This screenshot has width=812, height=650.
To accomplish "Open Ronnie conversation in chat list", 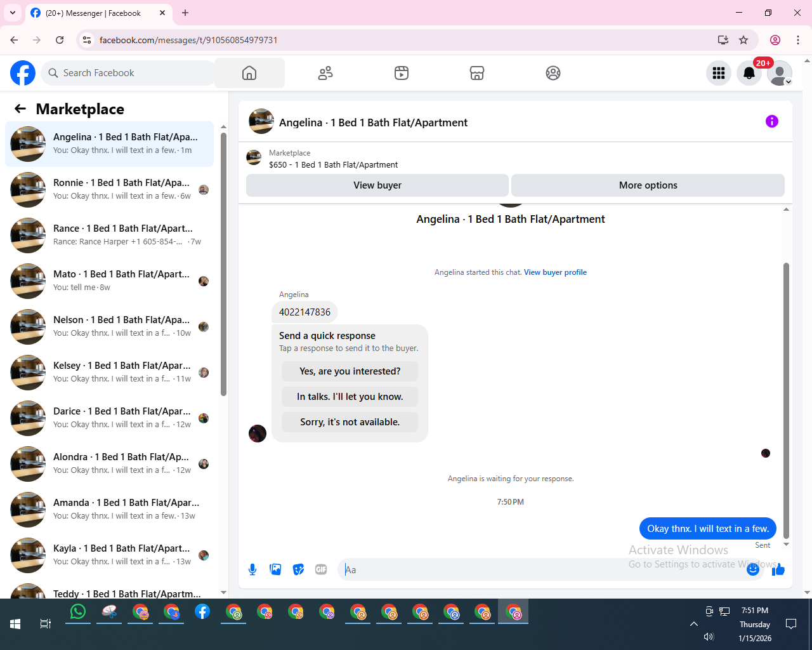I will [x=110, y=190].
